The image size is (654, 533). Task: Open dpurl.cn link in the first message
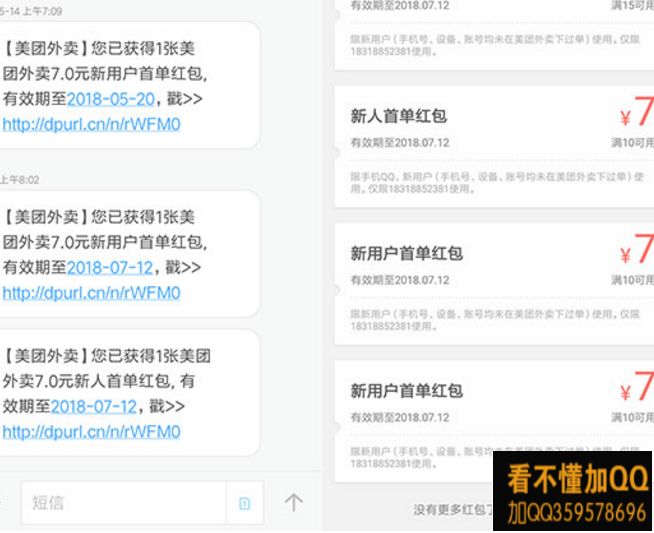[x=91, y=124]
